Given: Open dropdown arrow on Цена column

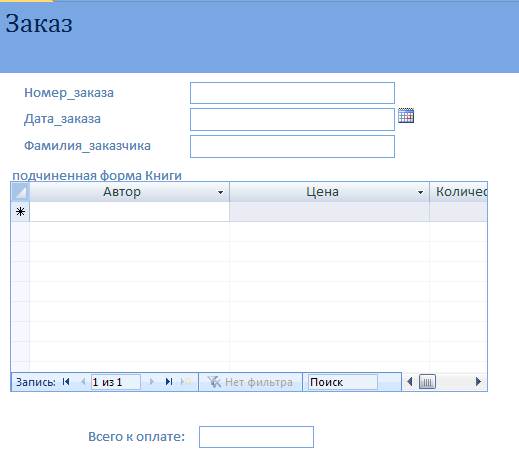Looking at the screenshot, I should pyautogui.click(x=420, y=192).
